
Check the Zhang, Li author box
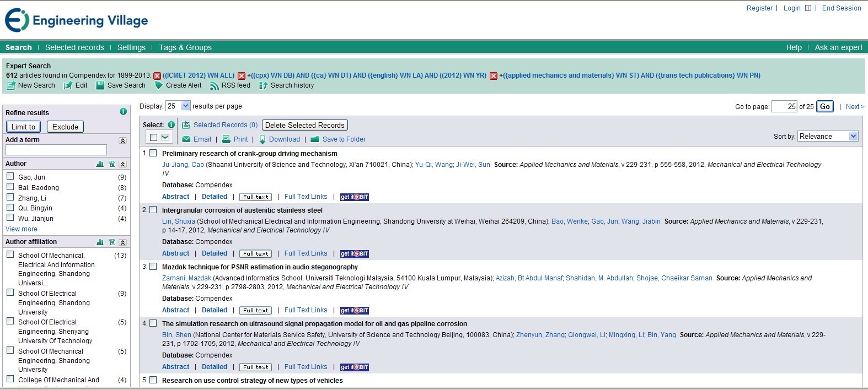[10, 197]
